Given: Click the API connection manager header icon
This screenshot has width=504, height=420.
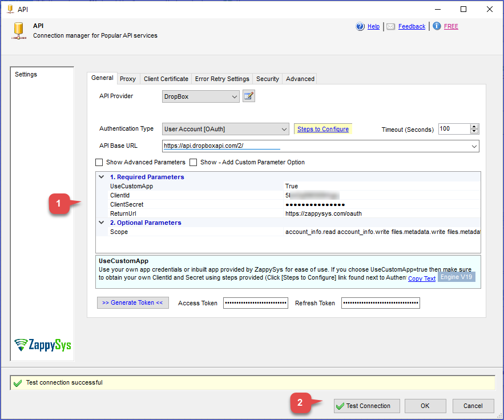Looking at the screenshot, I should pyautogui.click(x=19, y=31).
